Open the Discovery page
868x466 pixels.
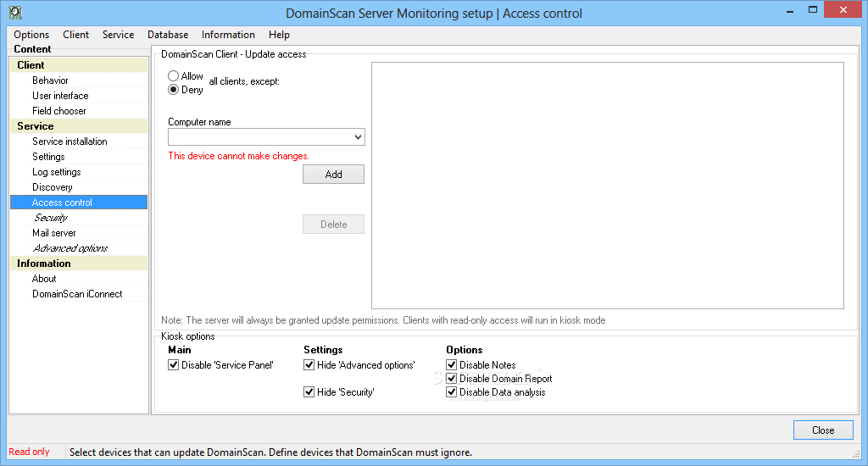pos(52,187)
